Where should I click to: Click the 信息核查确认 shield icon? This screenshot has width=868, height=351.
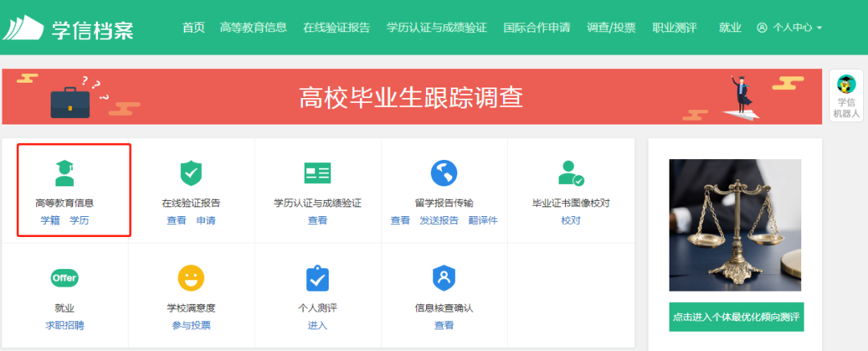pyautogui.click(x=444, y=278)
